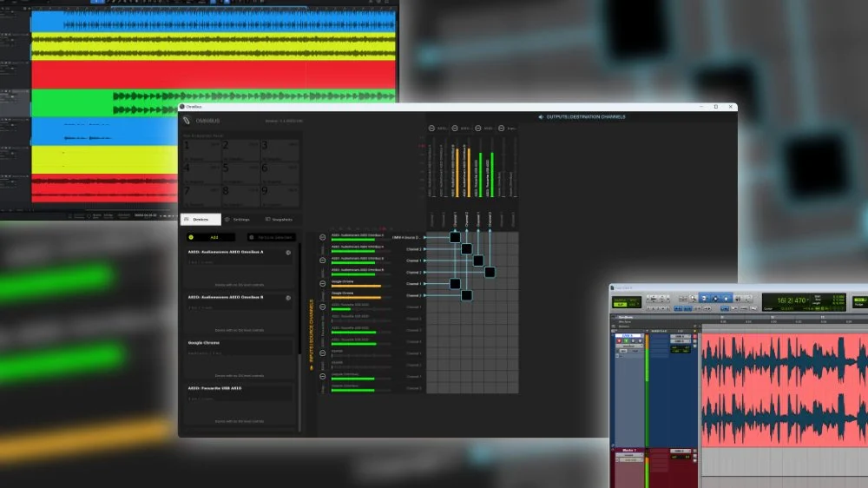Collapse first output device group at top
Image resolution: width=868 pixels, height=488 pixels.
[431, 129]
